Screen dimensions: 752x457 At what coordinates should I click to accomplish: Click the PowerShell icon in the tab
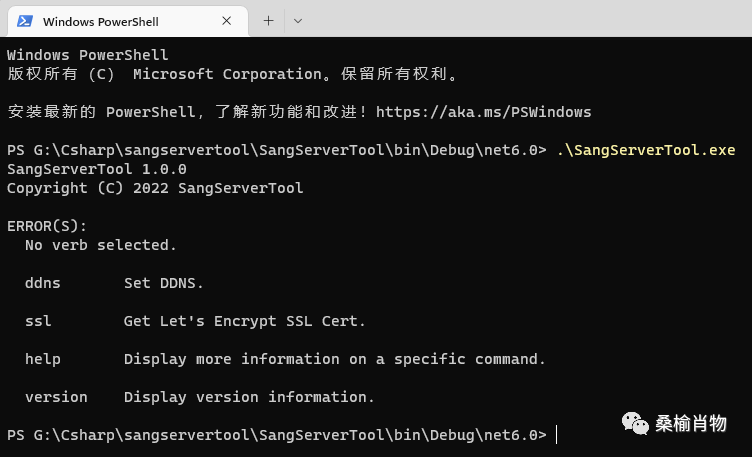click(x=24, y=21)
